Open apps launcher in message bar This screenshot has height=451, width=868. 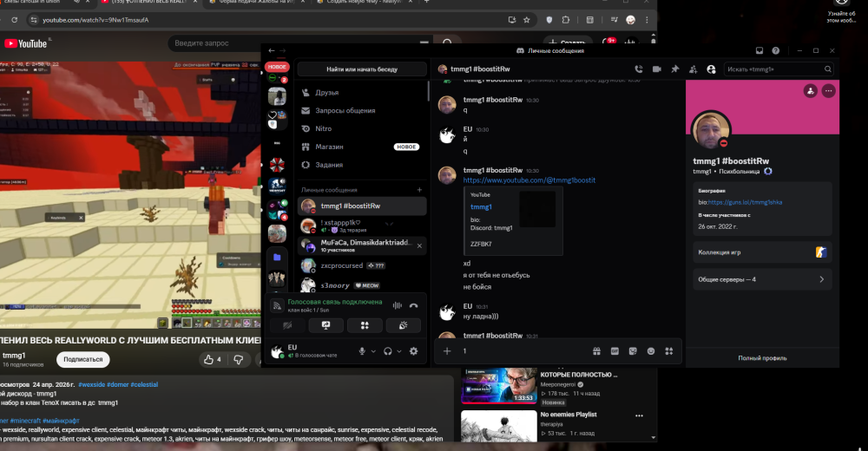(668, 351)
